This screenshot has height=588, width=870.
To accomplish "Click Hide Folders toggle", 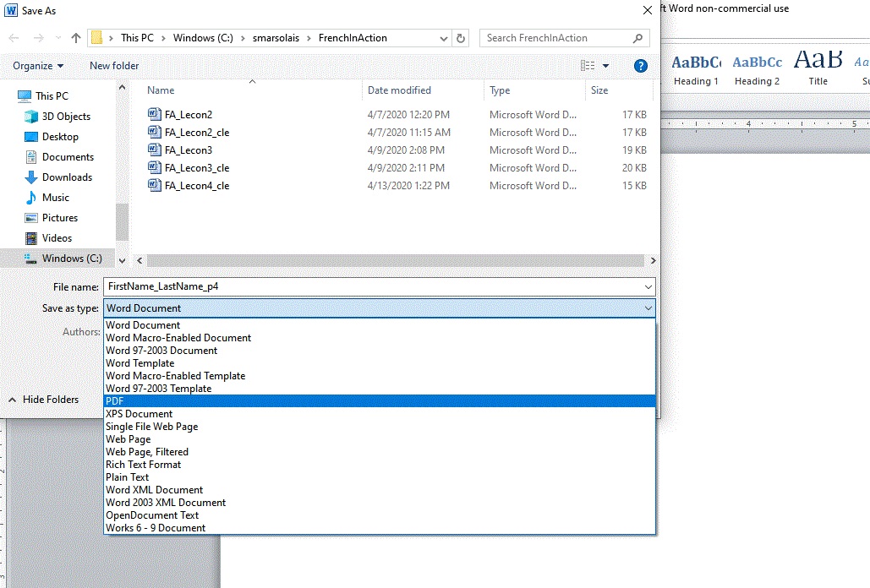I will (43, 399).
